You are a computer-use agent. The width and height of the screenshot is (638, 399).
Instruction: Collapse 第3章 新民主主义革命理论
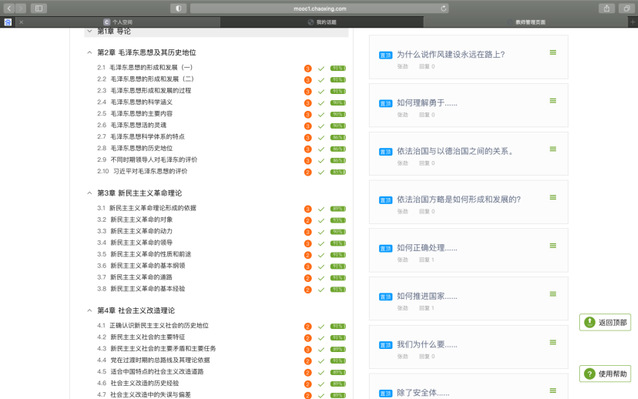[x=90, y=193]
